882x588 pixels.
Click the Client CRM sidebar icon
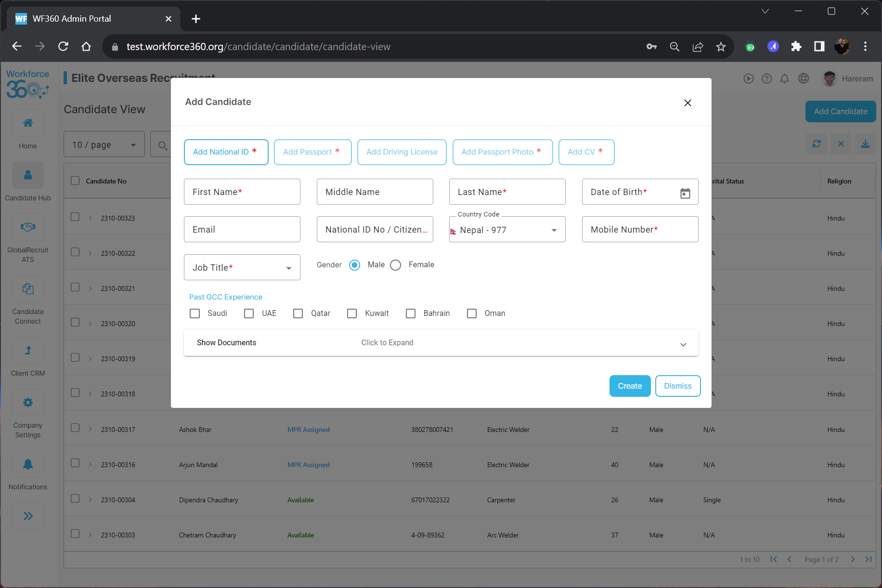point(28,351)
